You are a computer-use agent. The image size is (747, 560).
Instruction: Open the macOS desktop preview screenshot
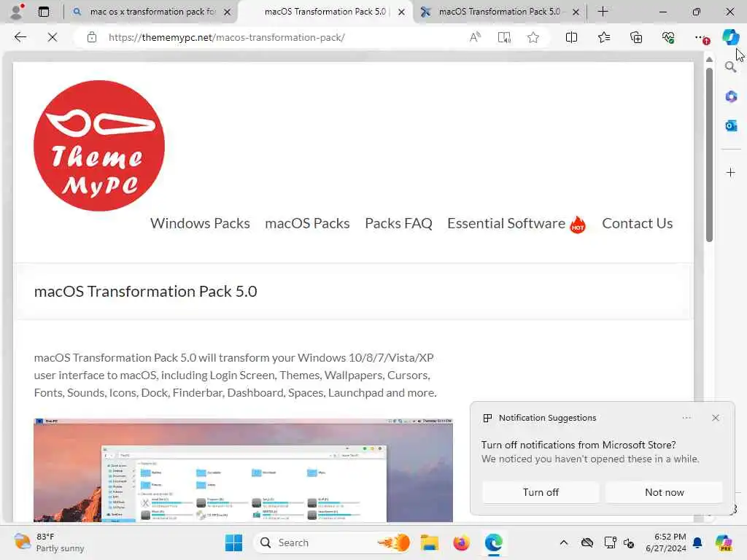[x=243, y=470]
